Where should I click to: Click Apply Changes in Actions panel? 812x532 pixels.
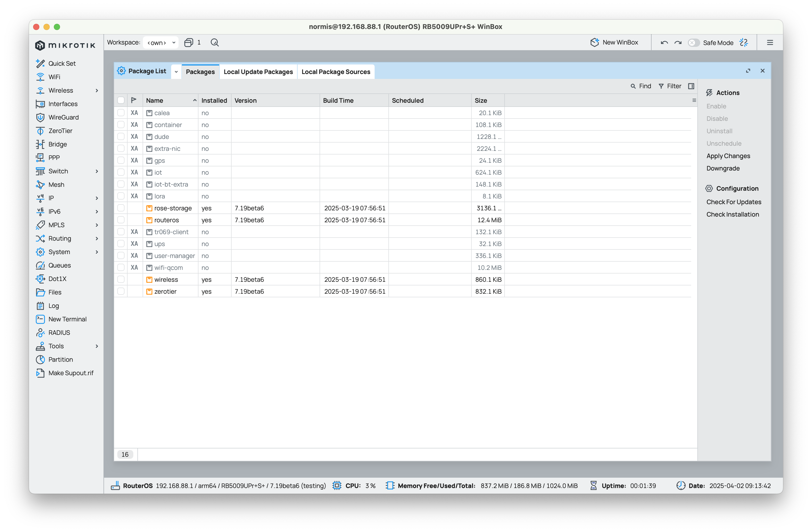click(728, 156)
